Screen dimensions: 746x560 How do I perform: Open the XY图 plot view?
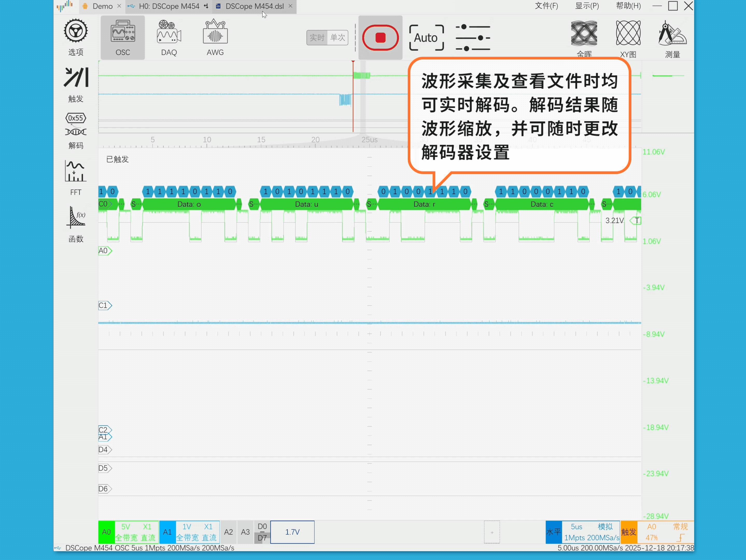pyautogui.click(x=628, y=33)
